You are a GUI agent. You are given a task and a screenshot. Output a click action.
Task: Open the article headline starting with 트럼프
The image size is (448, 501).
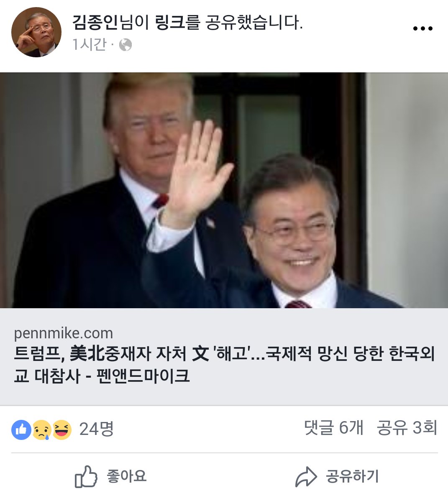coord(224,365)
